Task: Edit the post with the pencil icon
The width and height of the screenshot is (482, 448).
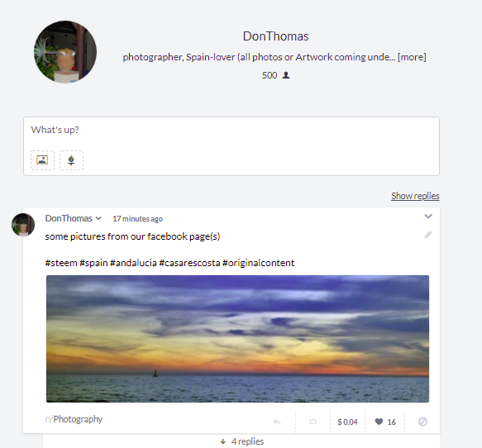Action: click(x=428, y=235)
